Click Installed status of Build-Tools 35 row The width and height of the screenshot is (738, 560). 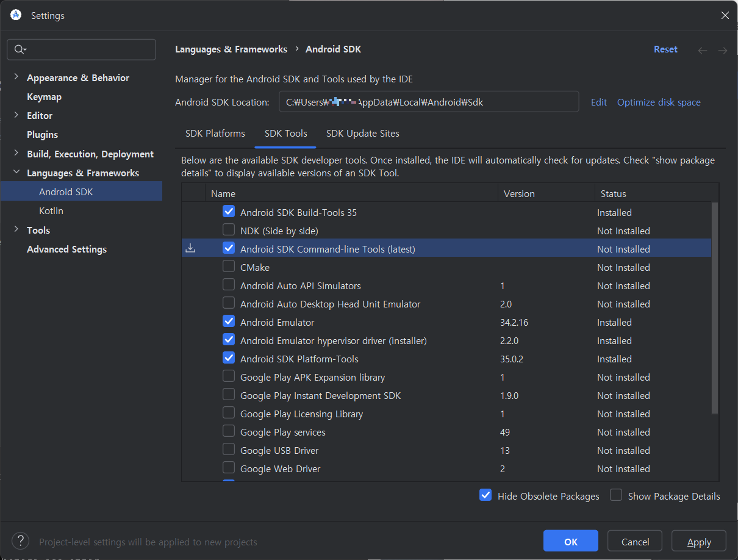click(x=614, y=212)
